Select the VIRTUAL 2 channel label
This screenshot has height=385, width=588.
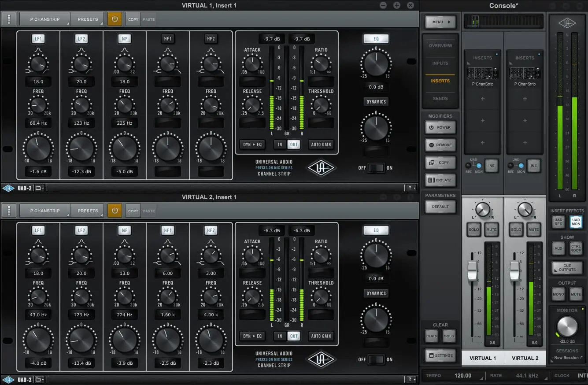click(x=525, y=358)
